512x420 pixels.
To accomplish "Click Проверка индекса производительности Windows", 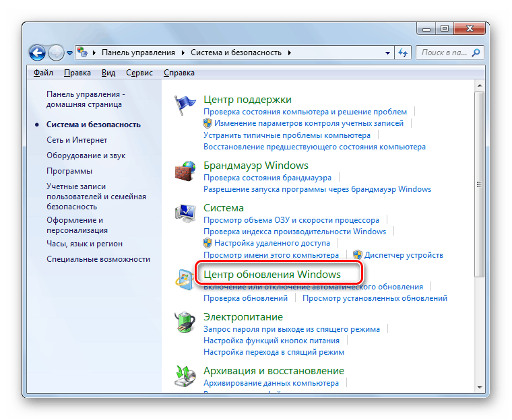I will 295,232.
